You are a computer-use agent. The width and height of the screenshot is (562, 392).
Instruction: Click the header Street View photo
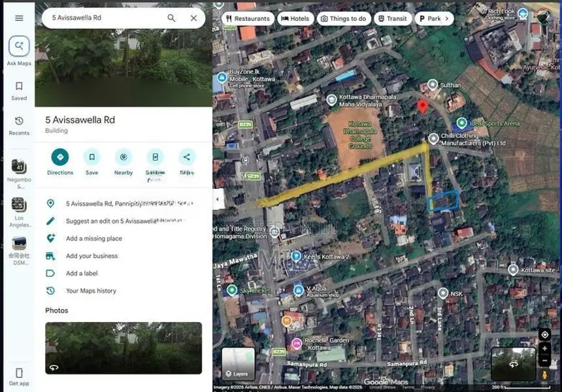(124, 68)
